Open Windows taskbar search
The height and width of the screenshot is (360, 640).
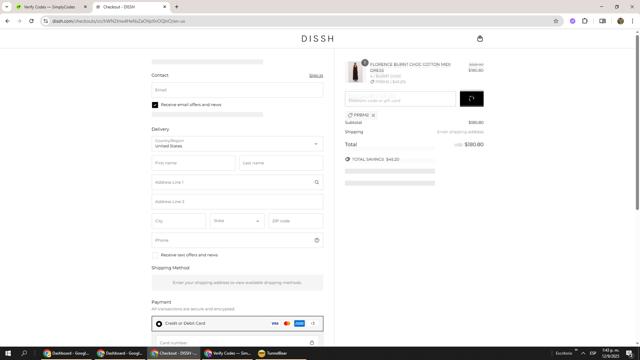24,353
